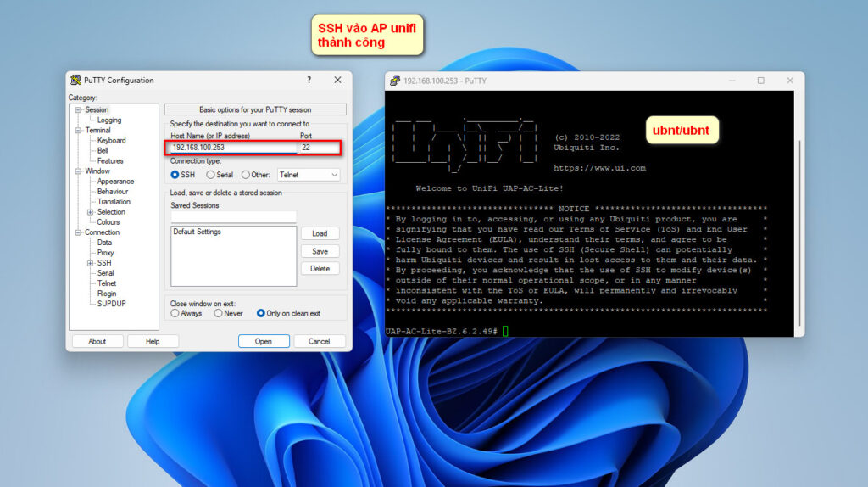Viewport: 868px width, 487px height.
Task: Click the question mark help button
Action: pos(309,80)
